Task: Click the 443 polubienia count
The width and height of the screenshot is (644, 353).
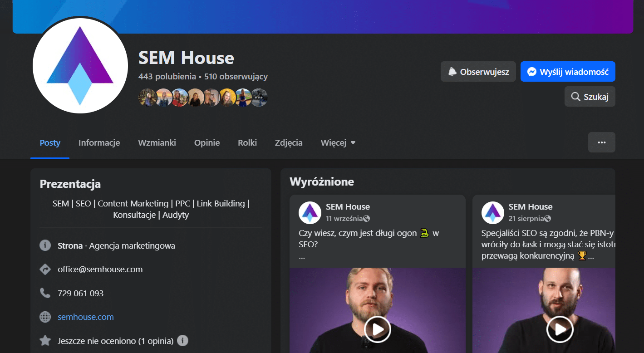Action: tap(167, 76)
